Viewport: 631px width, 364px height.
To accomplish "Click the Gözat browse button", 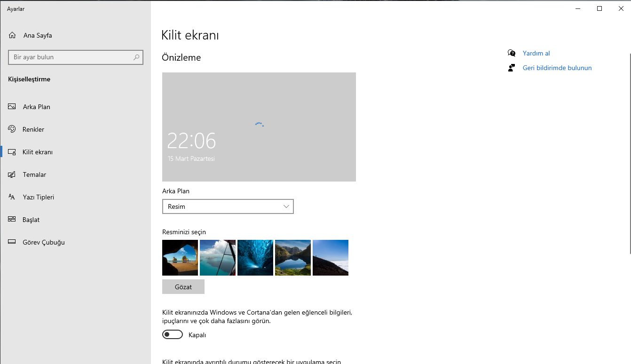I will [x=183, y=287].
